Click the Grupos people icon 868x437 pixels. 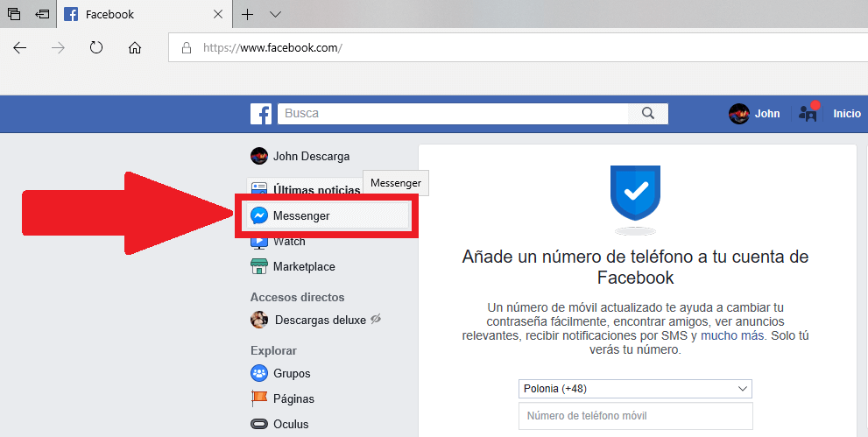click(259, 373)
